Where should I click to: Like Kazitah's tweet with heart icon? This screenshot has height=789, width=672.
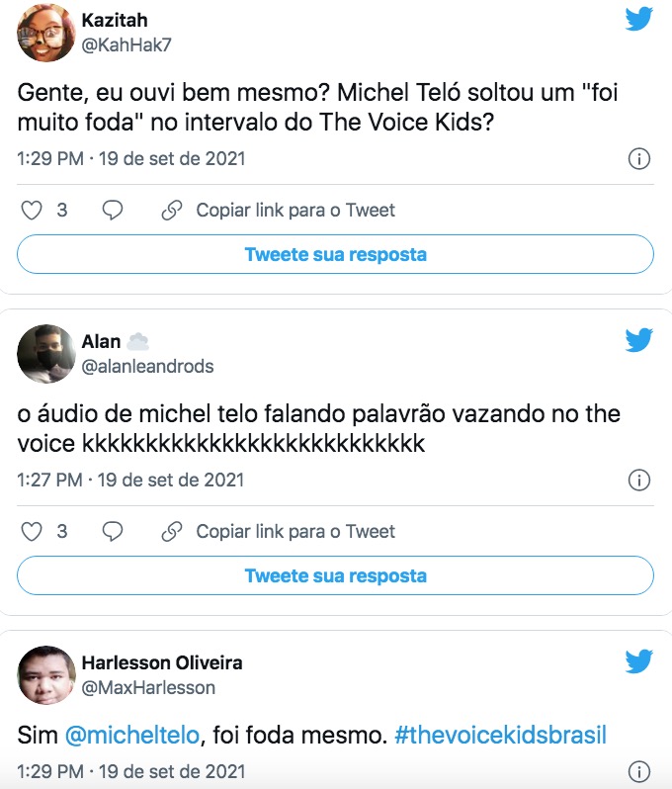point(33,211)
